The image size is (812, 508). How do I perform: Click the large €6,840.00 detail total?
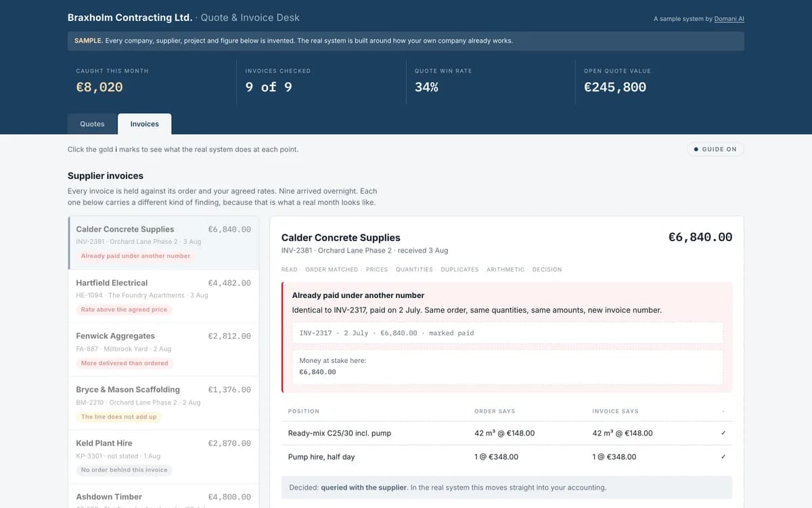[x=700, y=237]
